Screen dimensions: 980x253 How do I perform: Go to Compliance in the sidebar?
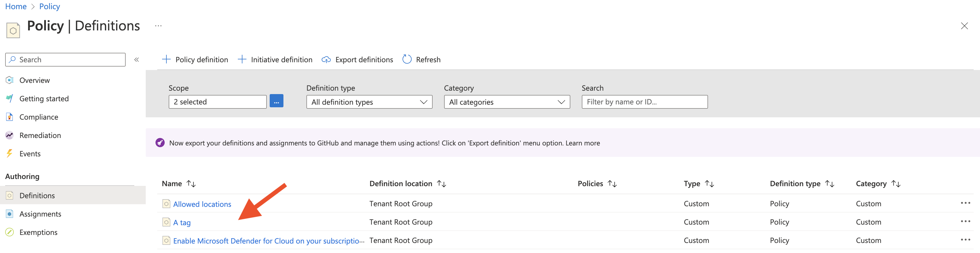(38, 117)
